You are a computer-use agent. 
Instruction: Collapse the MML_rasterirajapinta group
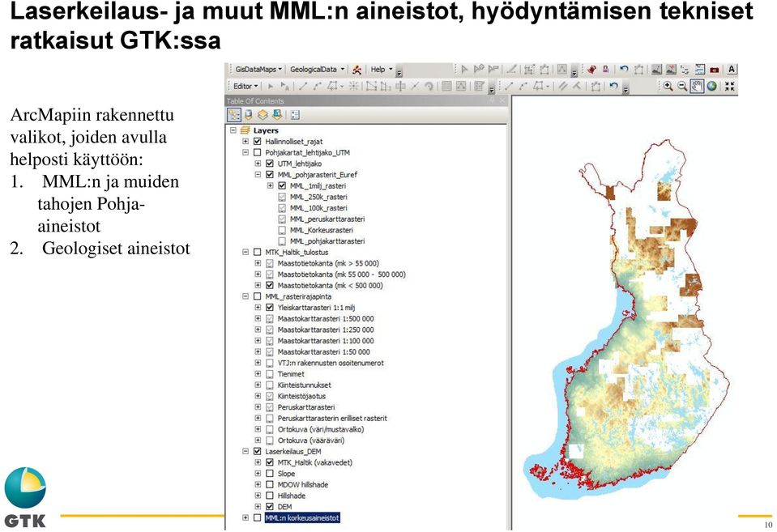point(245,296)
